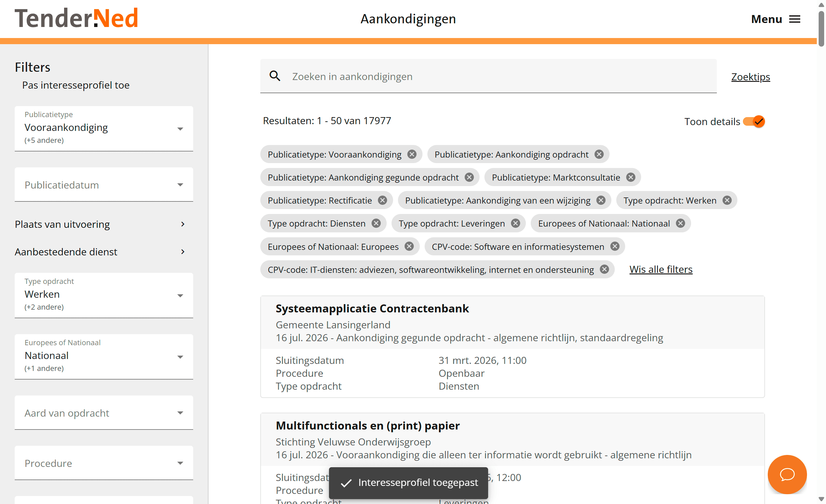This screenshot has width=826, height=504.
Task: Remove the Publicatietype: Marktconsultatie chip
Action: 631,177
